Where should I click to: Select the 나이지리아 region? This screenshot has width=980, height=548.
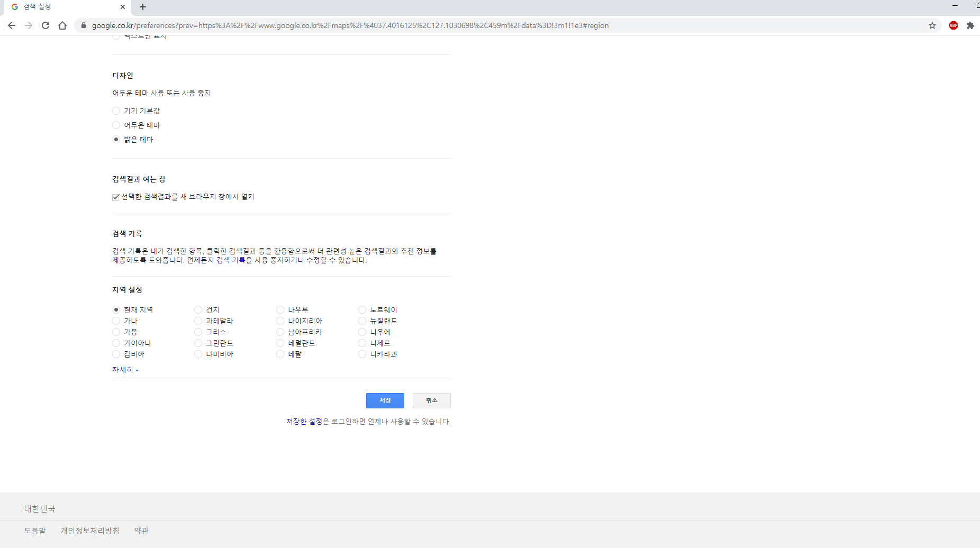280,321
